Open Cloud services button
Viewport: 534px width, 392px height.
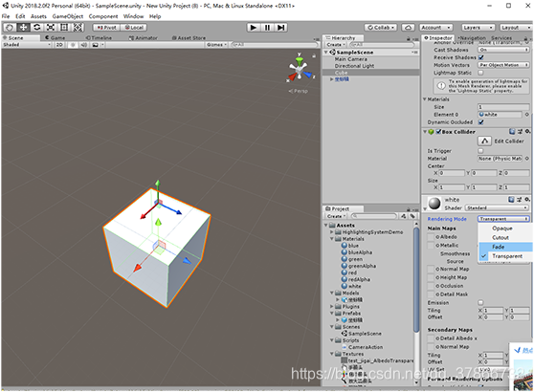click(x=408, y=28)
